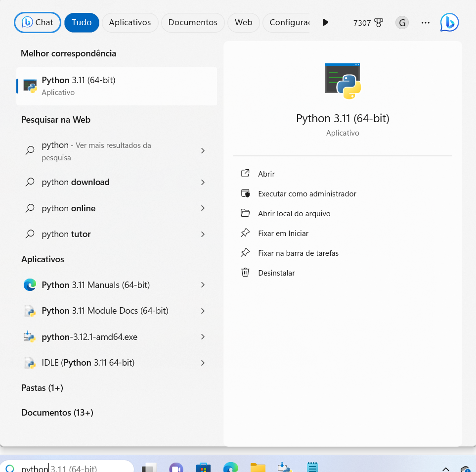The width and height of the screenshot is (476, 472).
Task: Open the three-dot more options menu
Action: (425, 23)
